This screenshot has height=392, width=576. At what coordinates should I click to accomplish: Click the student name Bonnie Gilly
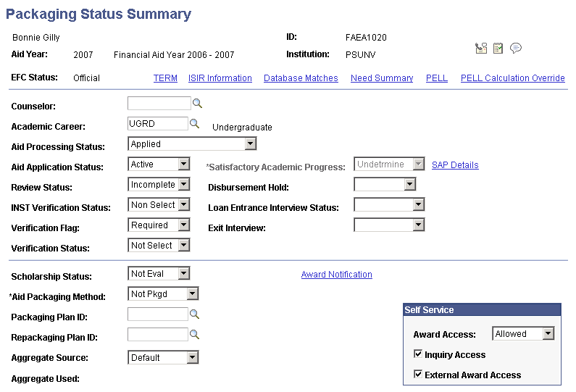pyautogui.click(x=36, y=38)
